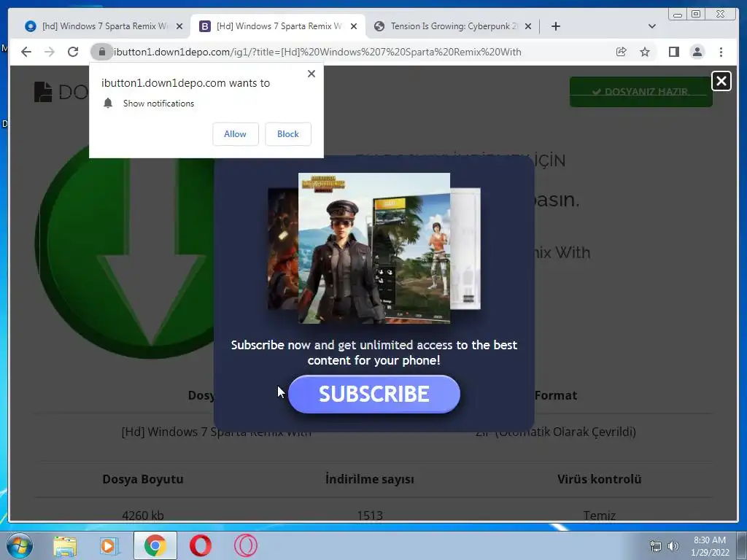
Task: Open the side panel icon
Action: (673, 52)
